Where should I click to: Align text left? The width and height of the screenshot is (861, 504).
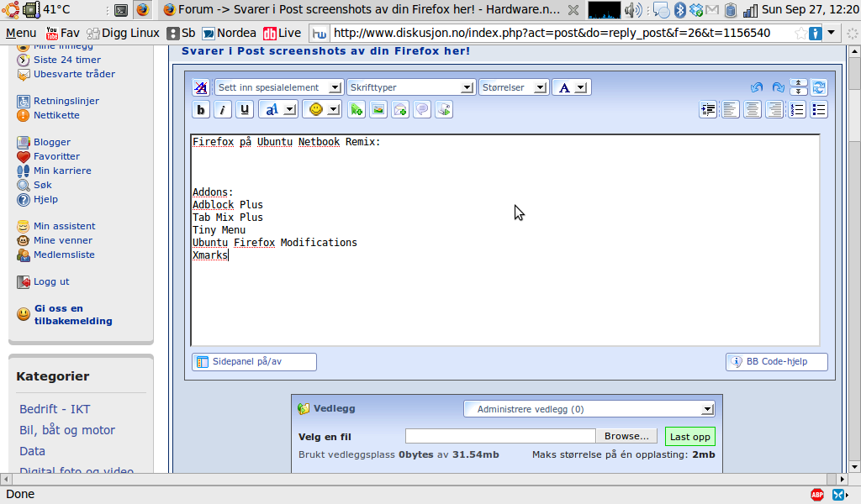point(731,110)
